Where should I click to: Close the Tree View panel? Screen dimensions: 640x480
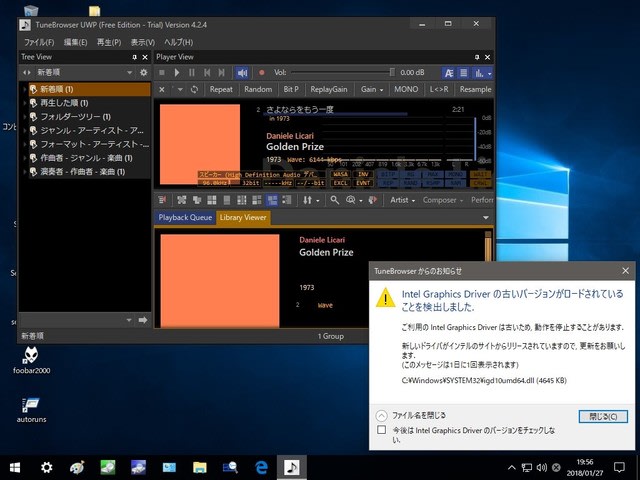[x=145, y=58]
